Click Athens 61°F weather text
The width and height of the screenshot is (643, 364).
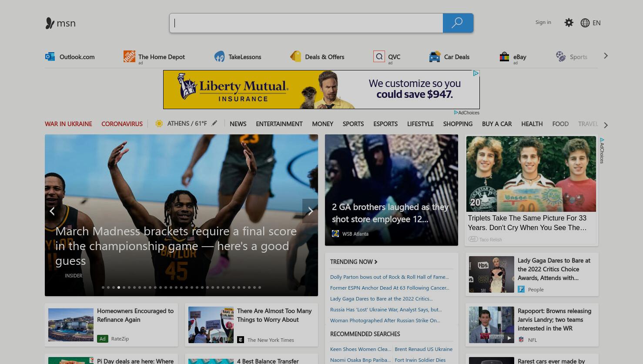tap(187, 124)
